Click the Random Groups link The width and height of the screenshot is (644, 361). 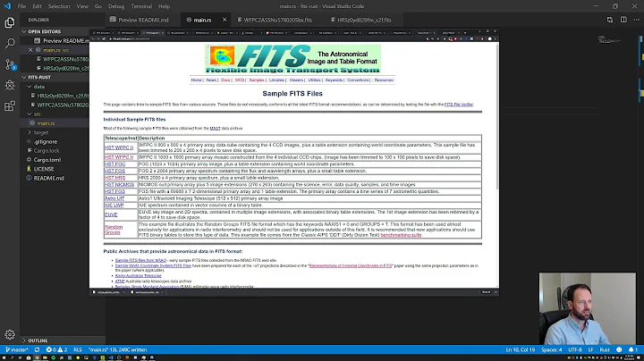(114, 230)
